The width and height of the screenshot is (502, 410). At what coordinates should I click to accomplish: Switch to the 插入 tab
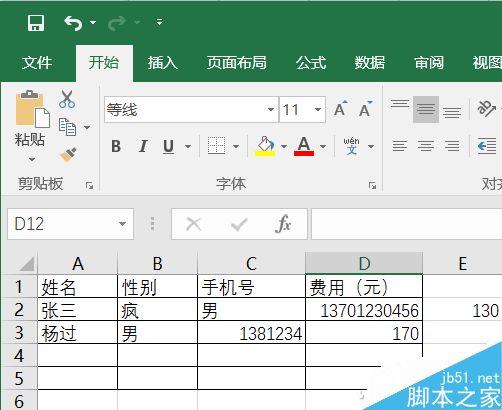[162, 63]
